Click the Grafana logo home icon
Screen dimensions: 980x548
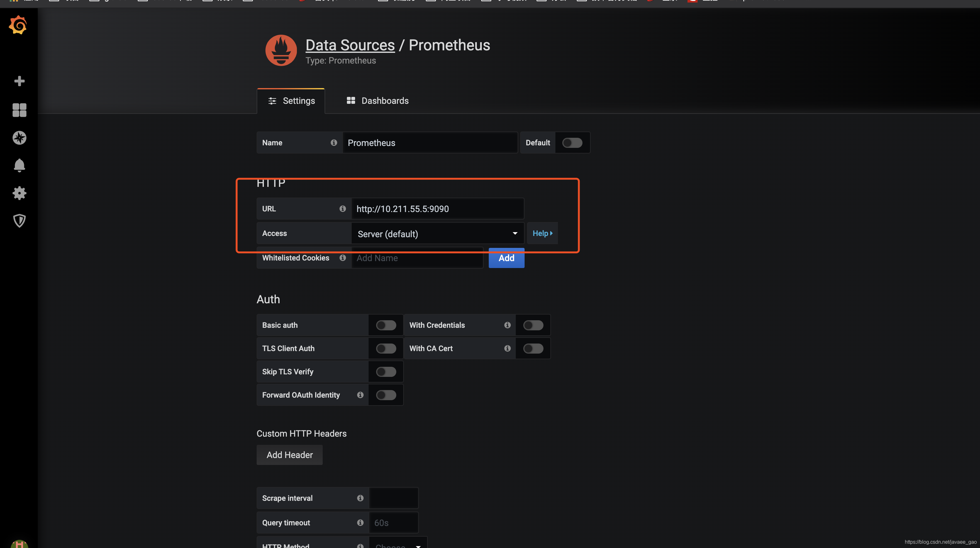pyautogui.click(x=18, y=25)
